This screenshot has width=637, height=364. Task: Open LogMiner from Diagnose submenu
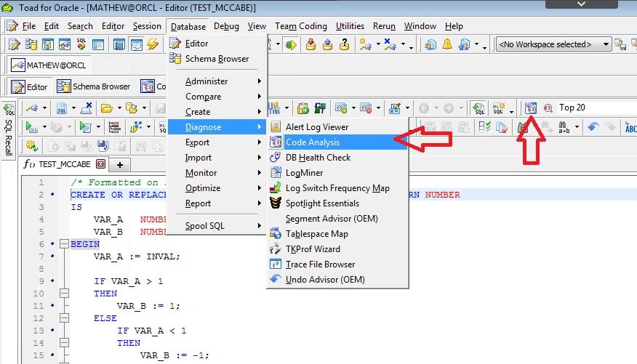[x=337, y=173]
